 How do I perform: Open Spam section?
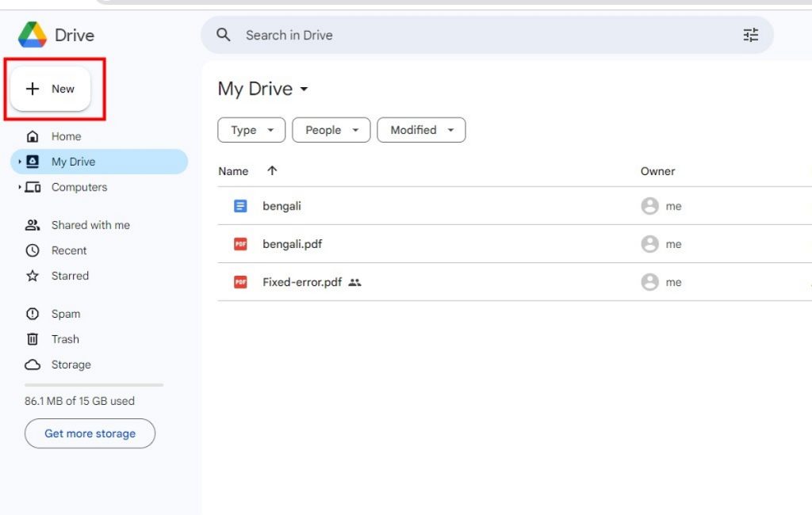[x=66, y=314]
